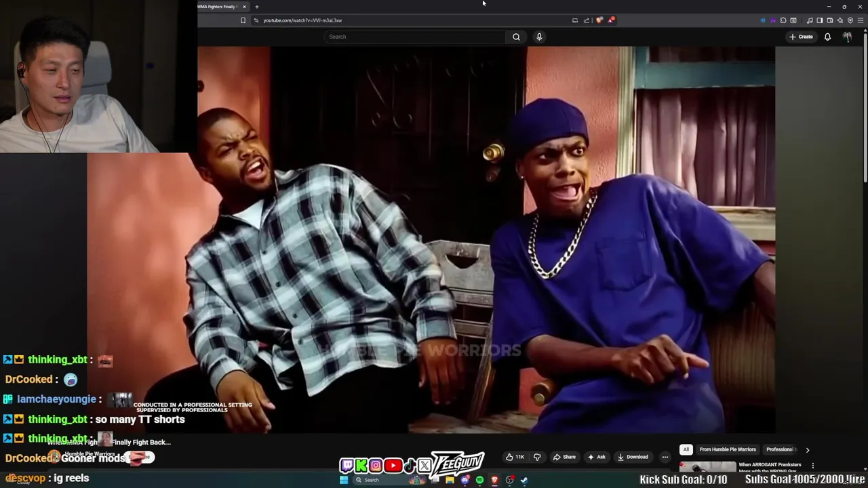Click the purple extension icon in toolbar

[773, 20]
